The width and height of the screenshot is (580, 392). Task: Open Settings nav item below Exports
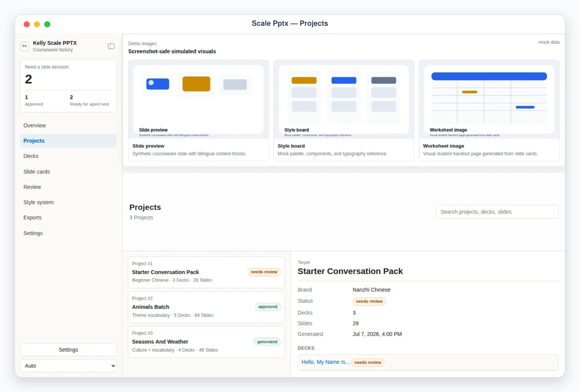pyautogui.click(x=68, y=233)
